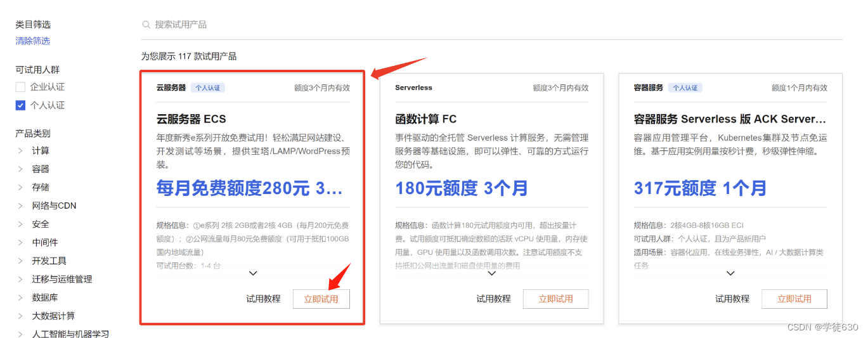Click 额度1个月内有效 text on 容器服务 card
The height and width of the screenshot is (338, 868).
point(800,88)
